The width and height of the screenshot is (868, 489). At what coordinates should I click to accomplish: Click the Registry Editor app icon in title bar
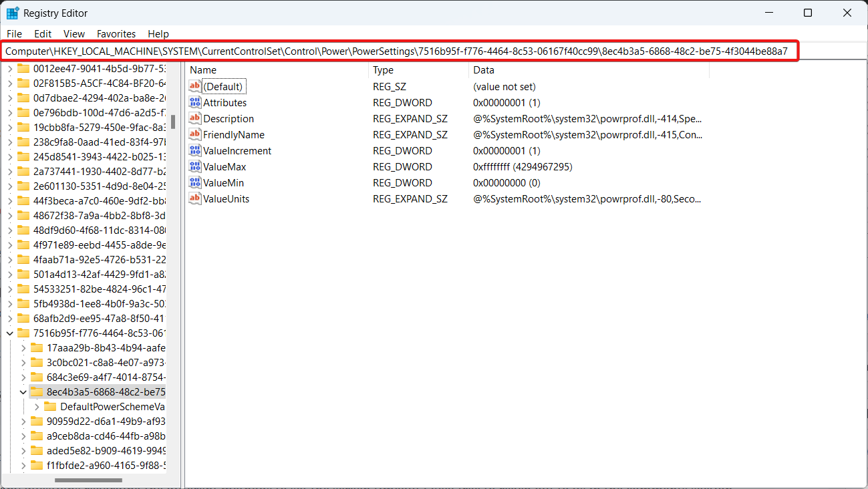click(13, 13)
